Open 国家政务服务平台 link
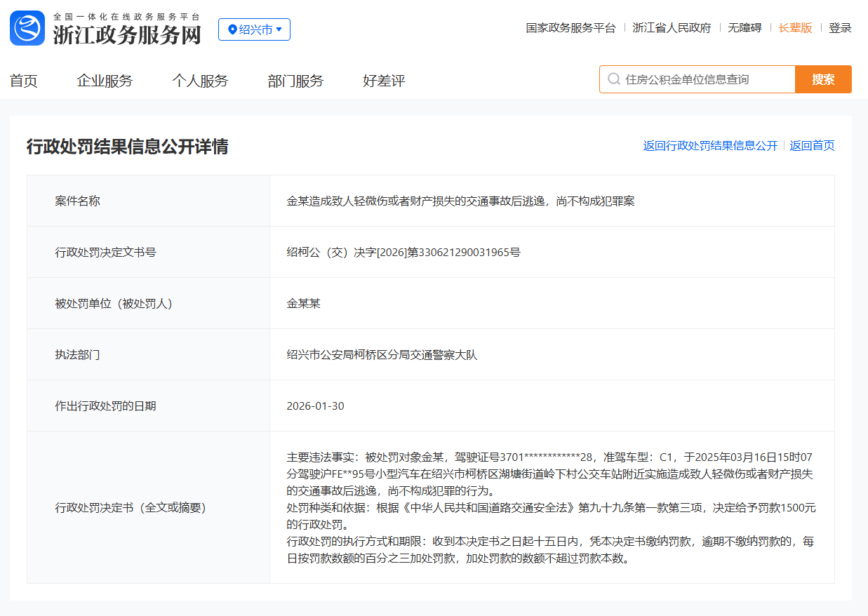The image size is (868, 616). (570, 28)
